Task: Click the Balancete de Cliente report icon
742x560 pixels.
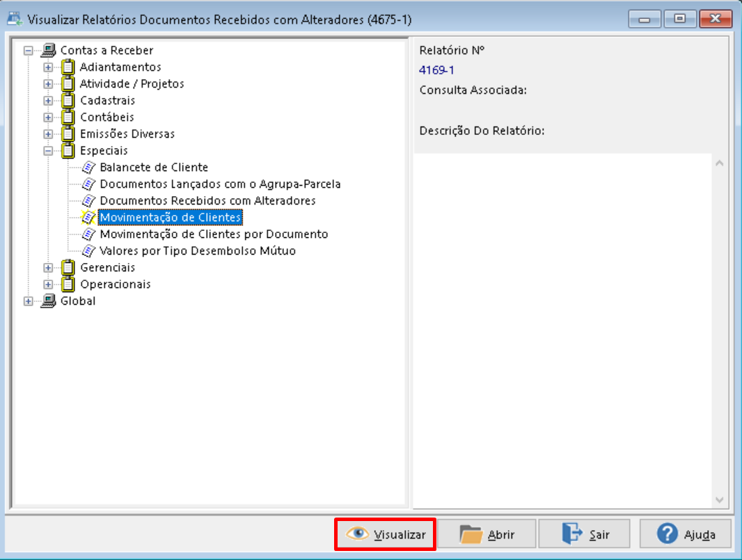Action: (x=88, y=168)
